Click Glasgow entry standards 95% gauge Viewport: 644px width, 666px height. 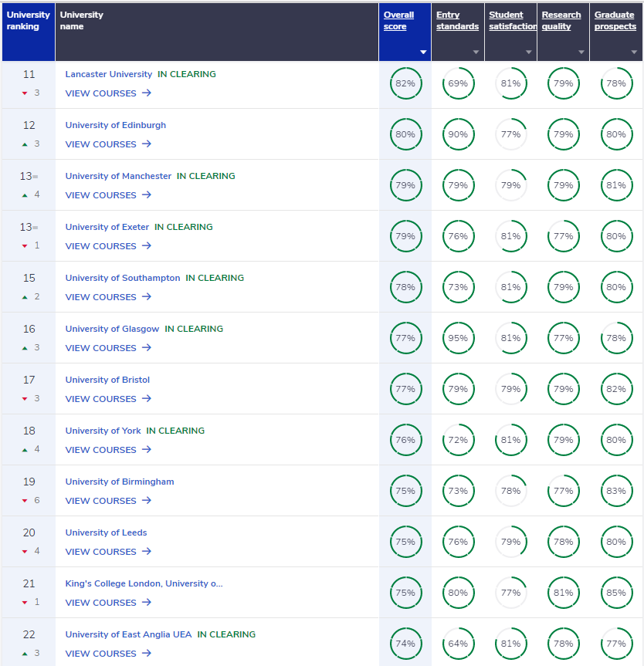click(458, 338)
